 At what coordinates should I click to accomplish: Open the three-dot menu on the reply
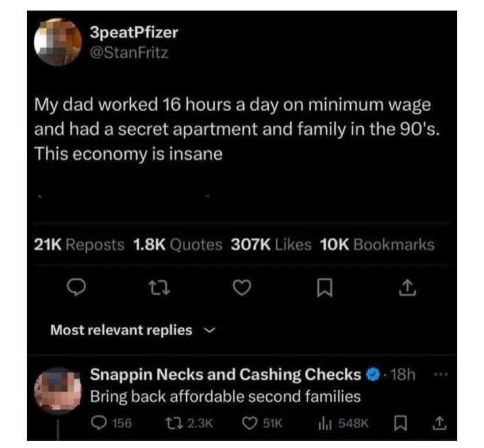tap(440, 373)
